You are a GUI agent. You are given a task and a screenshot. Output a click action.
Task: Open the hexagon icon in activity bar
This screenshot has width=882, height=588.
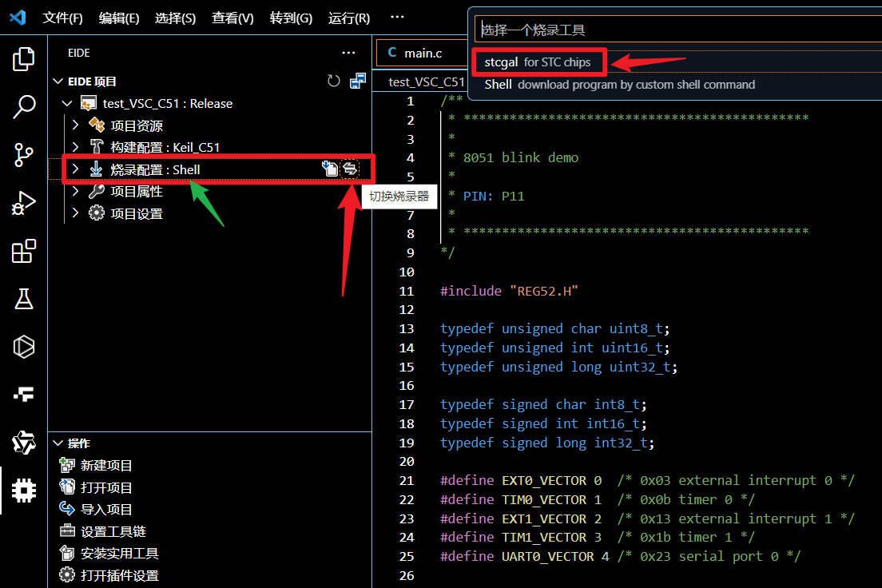[24, 348]
